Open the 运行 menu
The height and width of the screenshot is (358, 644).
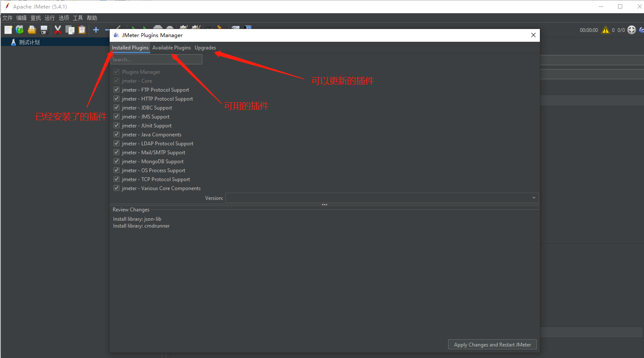click(x=50, y=18)
